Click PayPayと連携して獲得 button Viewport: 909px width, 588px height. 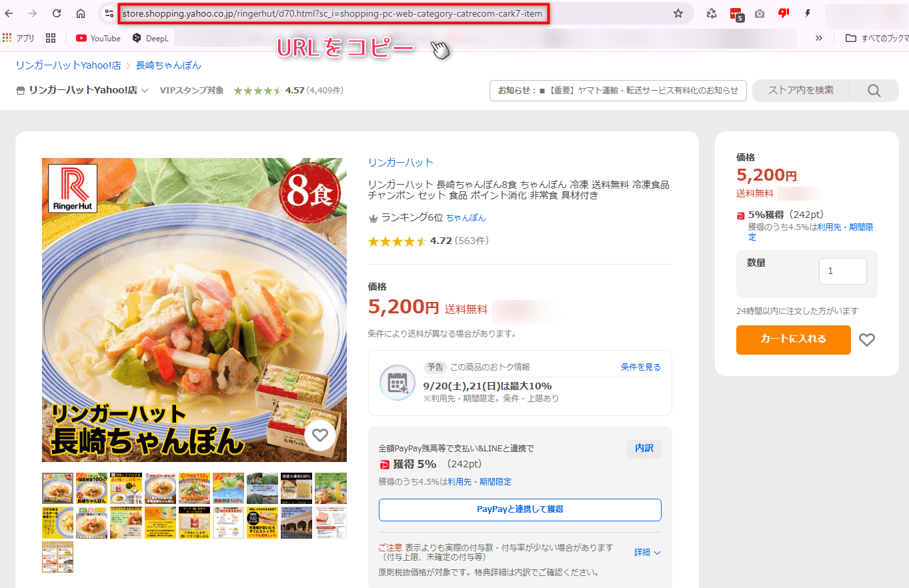[520, 509]
